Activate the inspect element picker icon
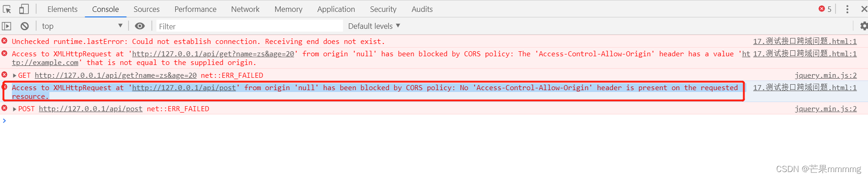The height and width of the screenshot is (178, 868). click(7, 9)
